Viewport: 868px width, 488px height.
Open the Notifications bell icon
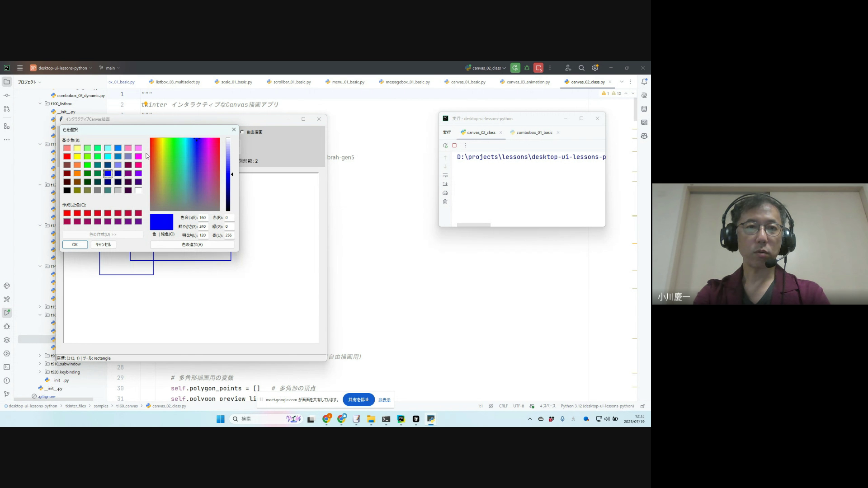coord(644,82)
